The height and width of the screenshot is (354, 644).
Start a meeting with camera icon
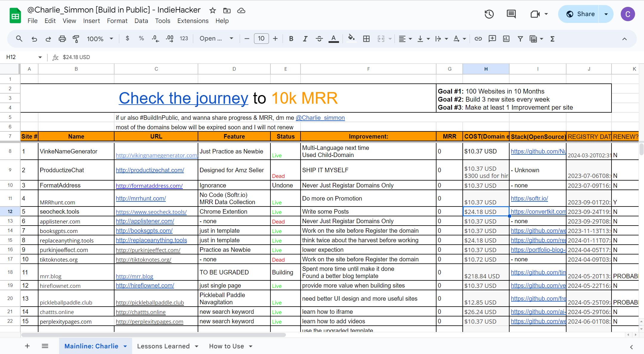(x=535, y=14)
